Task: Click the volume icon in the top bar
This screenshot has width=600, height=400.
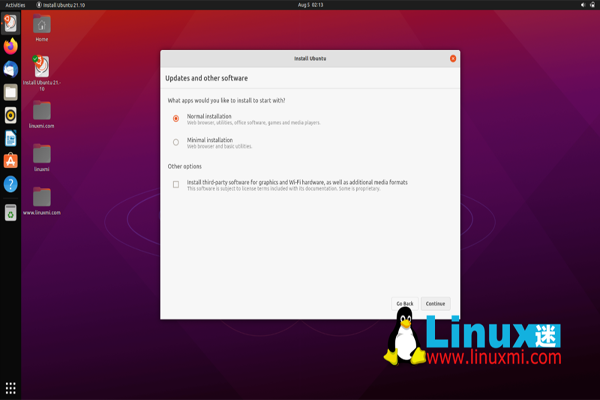Action: click(x=583, y=5)
